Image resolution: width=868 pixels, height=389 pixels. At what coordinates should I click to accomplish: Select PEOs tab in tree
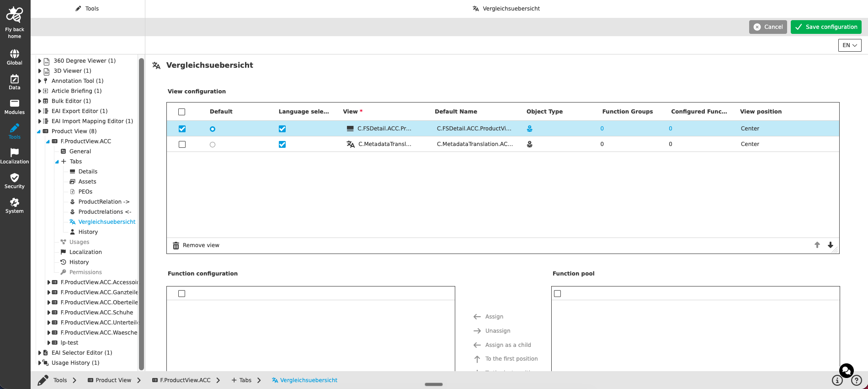85,192
